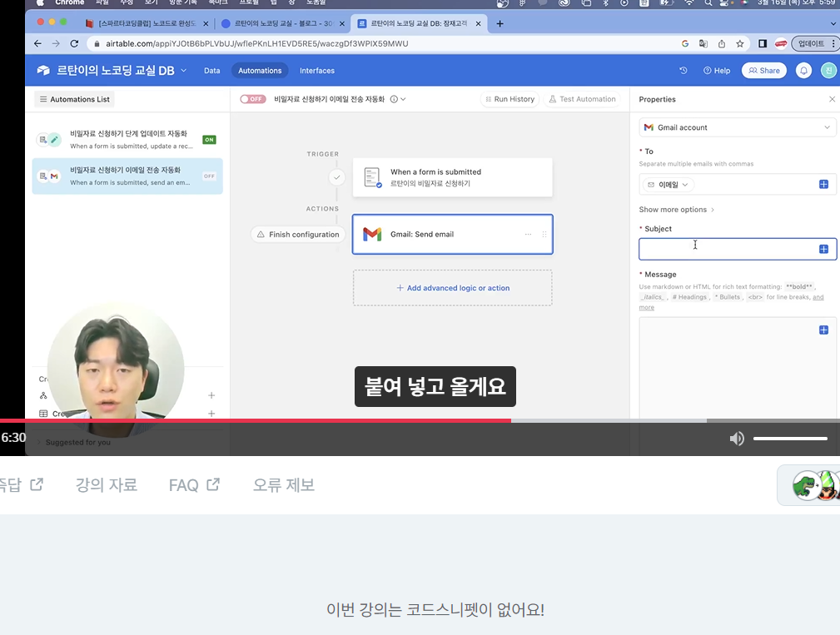840x635 pixels.
Task: Open the Automations List button
Action: [74, 99]
